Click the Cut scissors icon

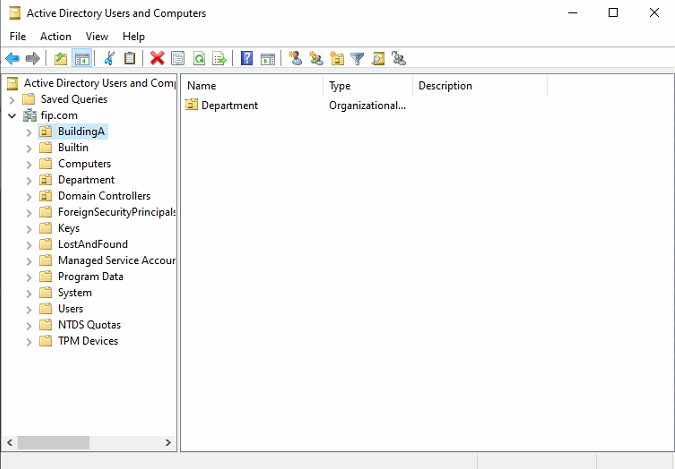[x=109, y=58]
